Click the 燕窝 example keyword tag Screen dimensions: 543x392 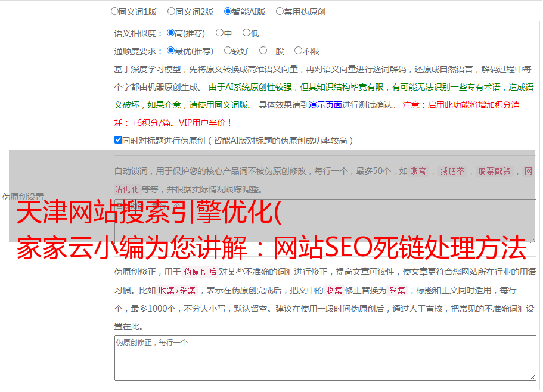(418, 171)
